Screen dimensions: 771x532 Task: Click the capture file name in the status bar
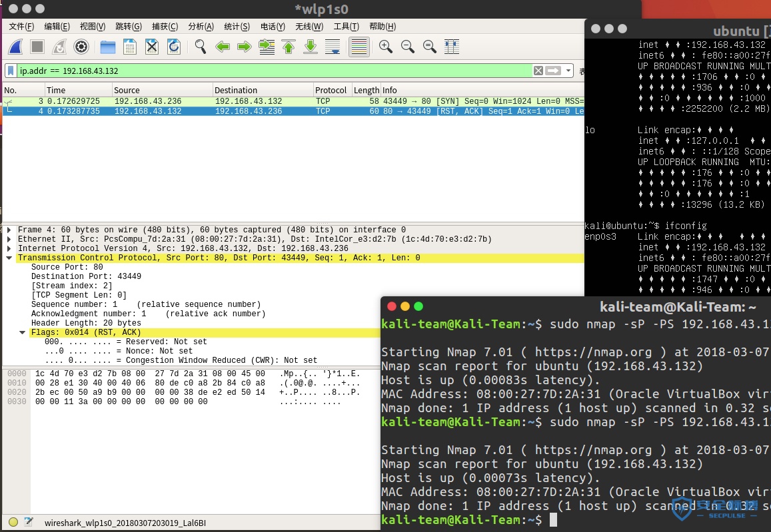125,523
